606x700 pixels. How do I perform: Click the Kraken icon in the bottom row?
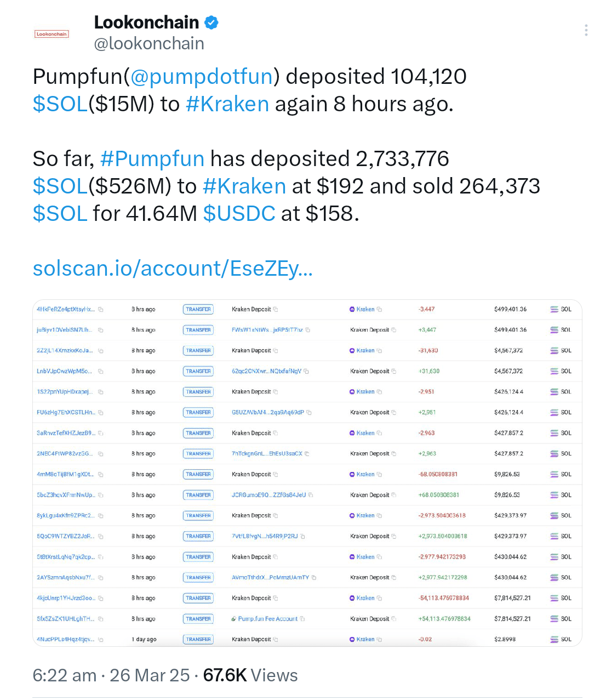click(x=352, y=639)
